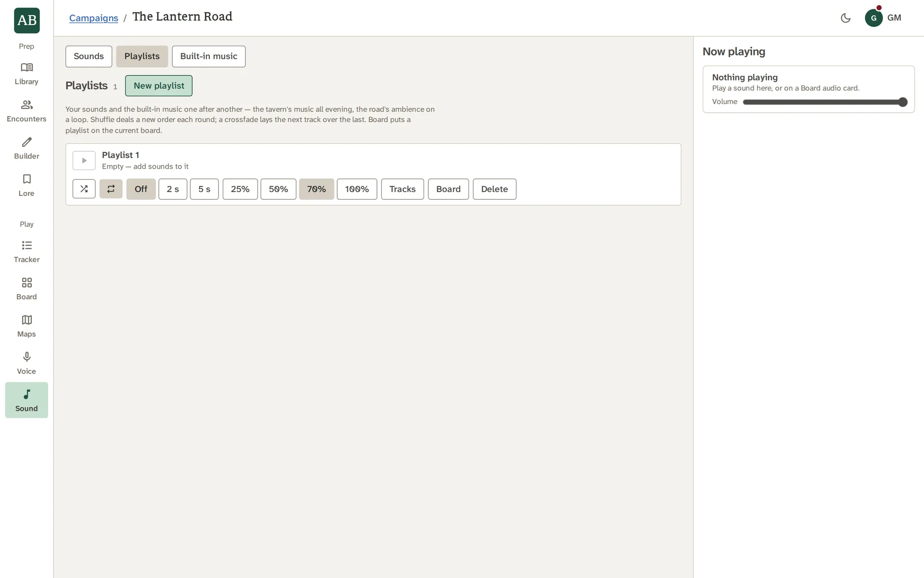Open the Lore section
This screenshot has width=924, height=578.
coord(26,186)
